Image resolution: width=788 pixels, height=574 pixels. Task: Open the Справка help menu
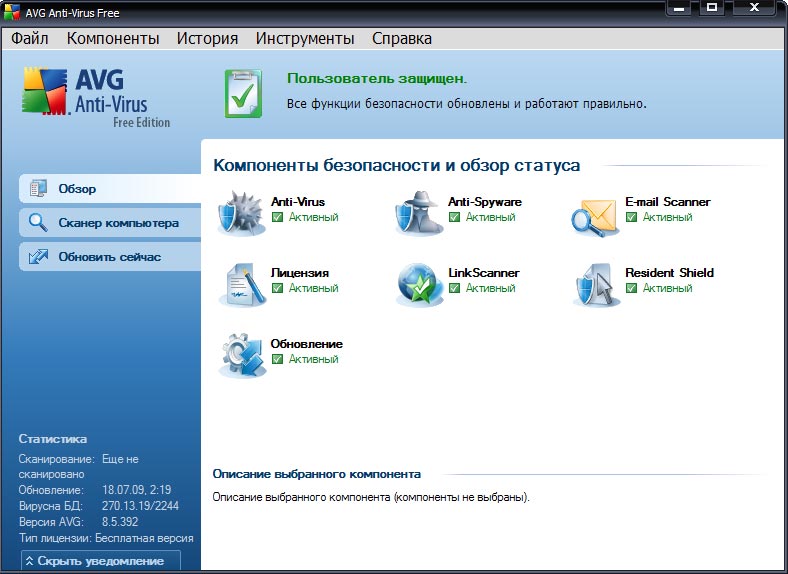(402, 39)
